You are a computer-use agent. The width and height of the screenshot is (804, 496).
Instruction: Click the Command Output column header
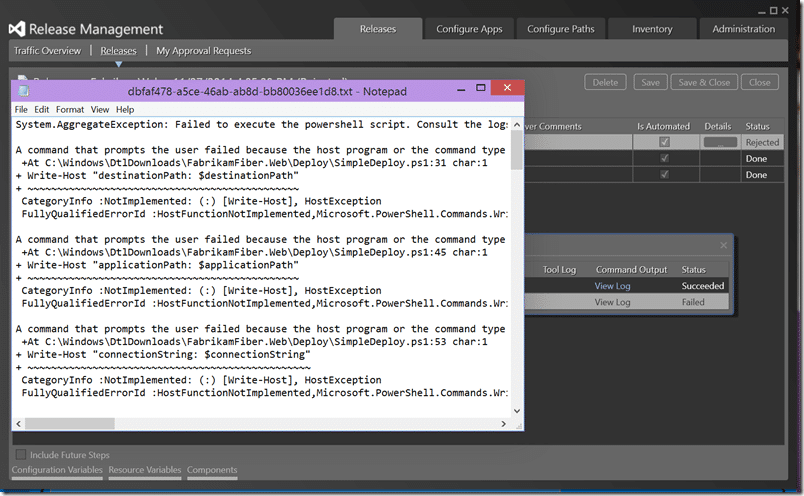tap(631, 269)
